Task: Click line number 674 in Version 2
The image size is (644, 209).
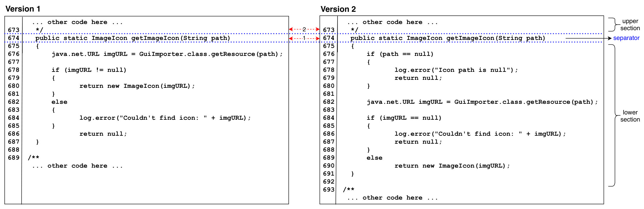Action: click(x=329, y=38)
